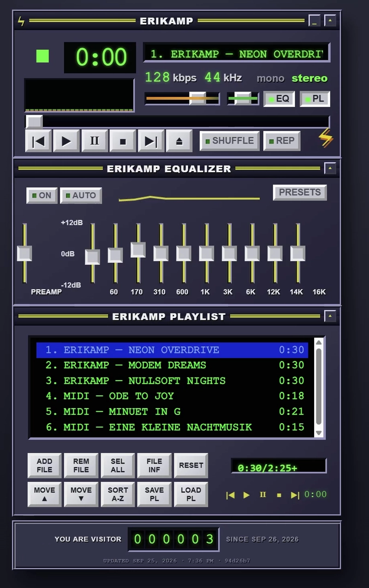The image size is (369, 588).
Task: Open the equalizer PRESETS menu
Action: 300,192
